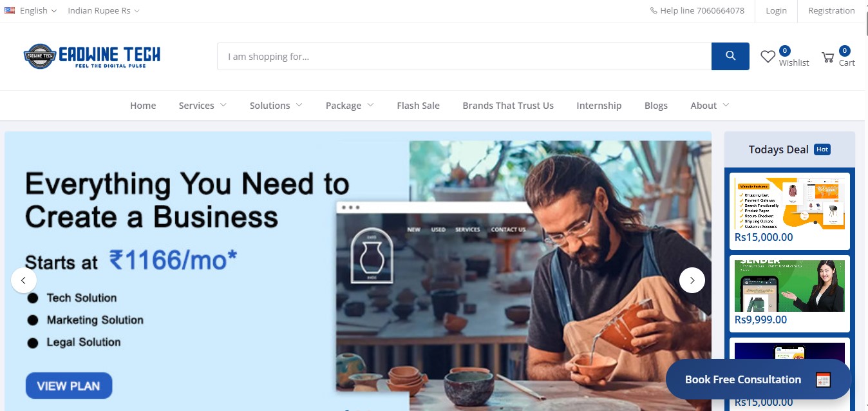Screen dimensions: 868x411
Task: Click the VIEW PLAN button
Action: 69,386
